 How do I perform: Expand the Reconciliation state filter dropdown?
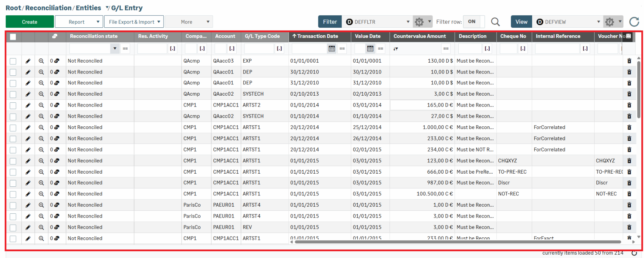tap(115, 48)
